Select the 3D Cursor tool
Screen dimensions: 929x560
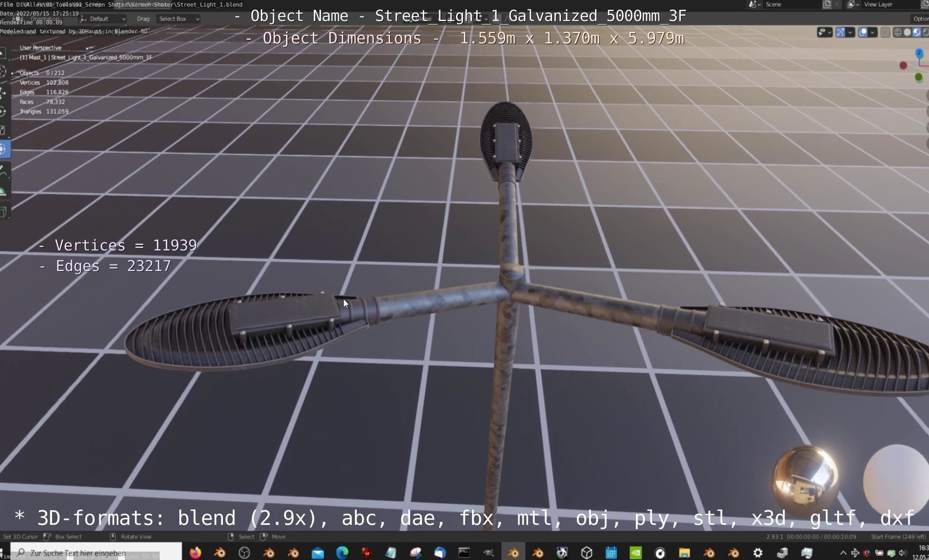pyautogui.click(x=3, y=72)
